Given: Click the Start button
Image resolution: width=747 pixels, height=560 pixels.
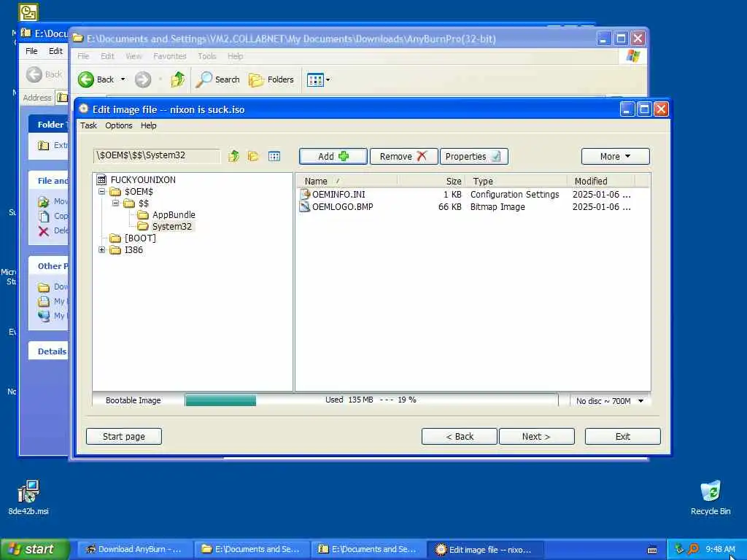Looking at the screenshot, I should [x=35, y=550].
